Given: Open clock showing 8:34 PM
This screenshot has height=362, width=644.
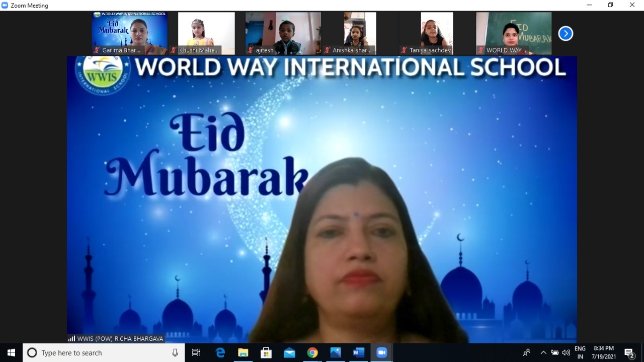Looking at the screenshot, I should pyautogui.click(x=604, y=352).
